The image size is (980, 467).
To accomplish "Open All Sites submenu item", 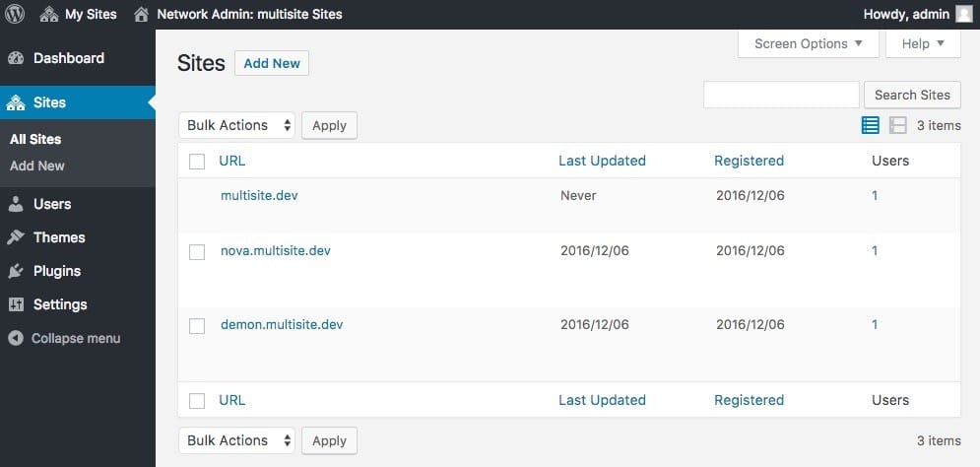I will point(35,140).
